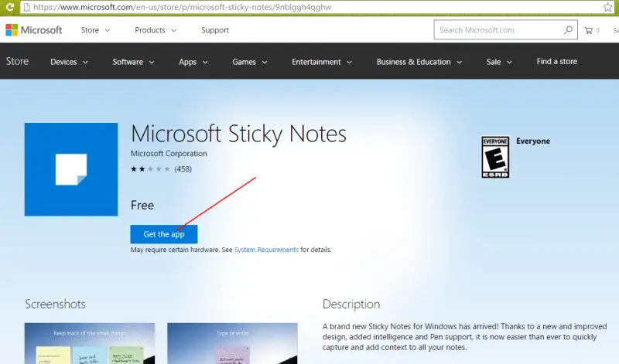The image size is (619, 364).
Task: Click the Store label in dark bar
Action: click(17, 62)
